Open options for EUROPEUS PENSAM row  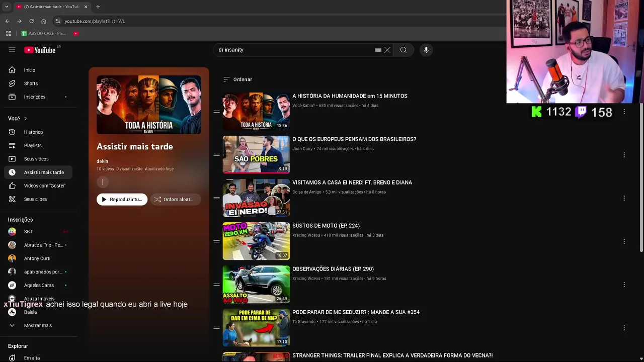point(624,155)
